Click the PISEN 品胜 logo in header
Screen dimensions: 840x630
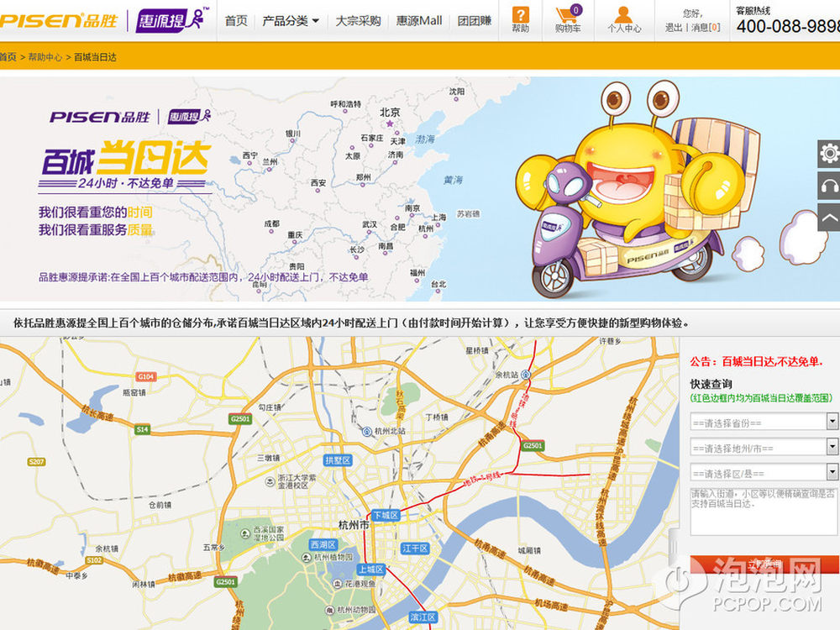[x=59, y=21]
